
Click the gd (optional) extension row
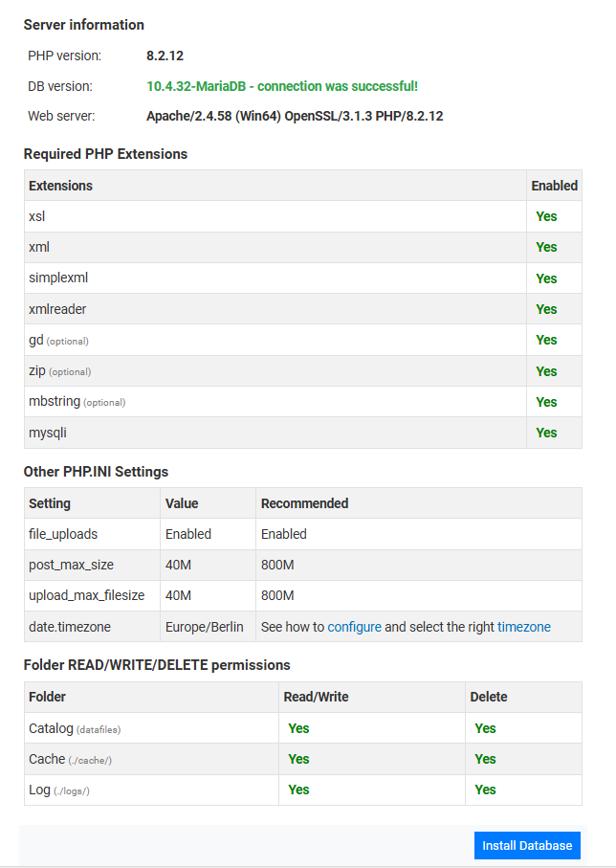[x=59, y=340]
